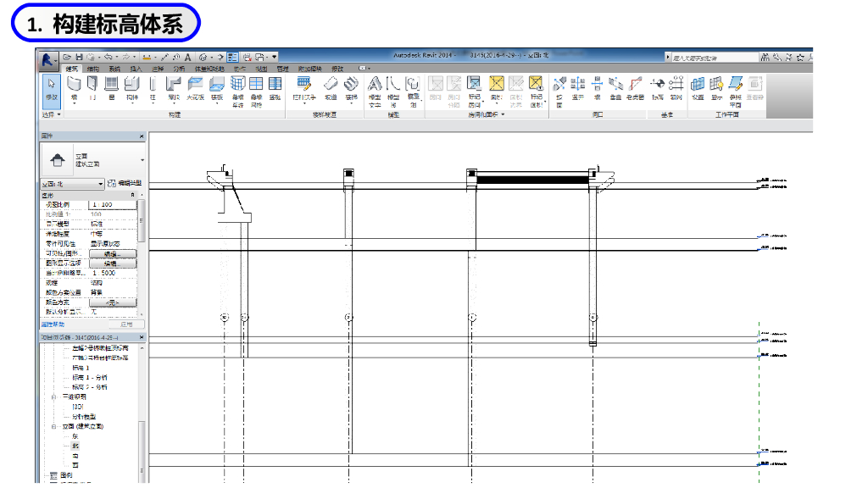Select {3D} view in project browser
Screen dimensions: 868x488
[77, 407]
